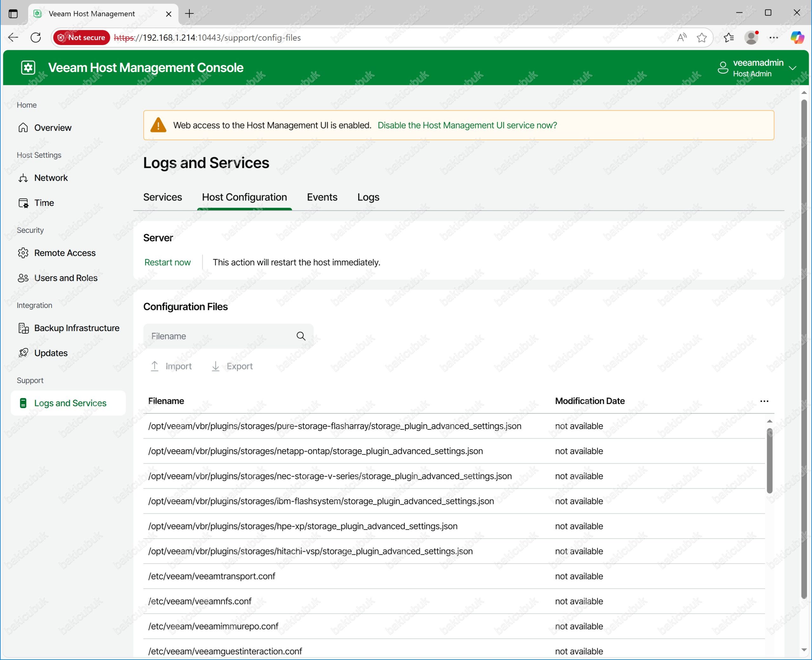812x660 pixels.
Task: Open Remote Access gear icon
Action: tap(23, 253)
